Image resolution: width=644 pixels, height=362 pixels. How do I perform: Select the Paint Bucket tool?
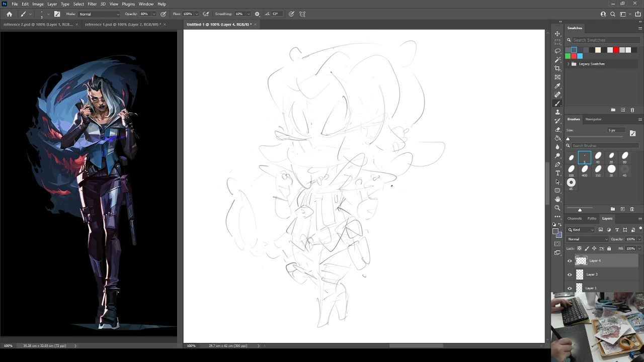[x=557, y=138]
